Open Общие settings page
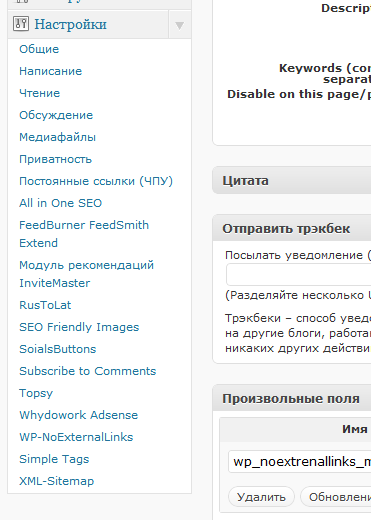This screenshot has height=520, width=371. (39, 49)
